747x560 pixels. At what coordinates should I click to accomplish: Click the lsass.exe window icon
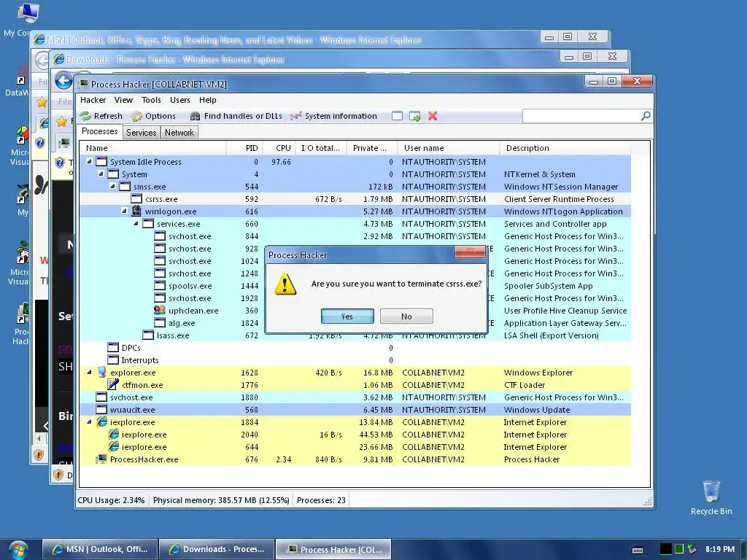point(148,335)
